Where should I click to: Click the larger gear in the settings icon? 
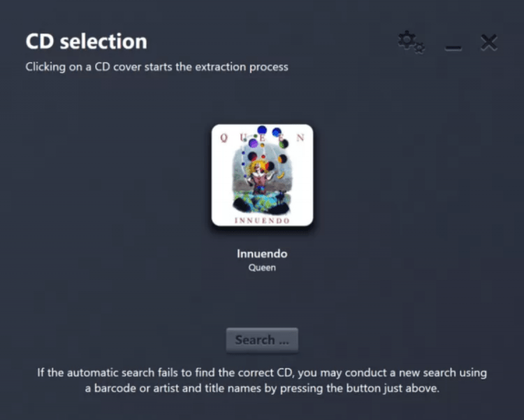pos(406,39)
